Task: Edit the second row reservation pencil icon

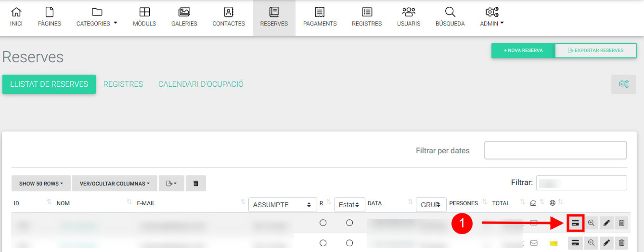Action: 606,243
